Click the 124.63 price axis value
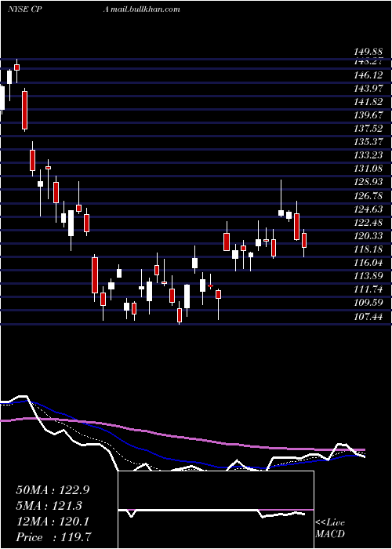The width and height of the screenshot is (392, 549). pos(368,209)
